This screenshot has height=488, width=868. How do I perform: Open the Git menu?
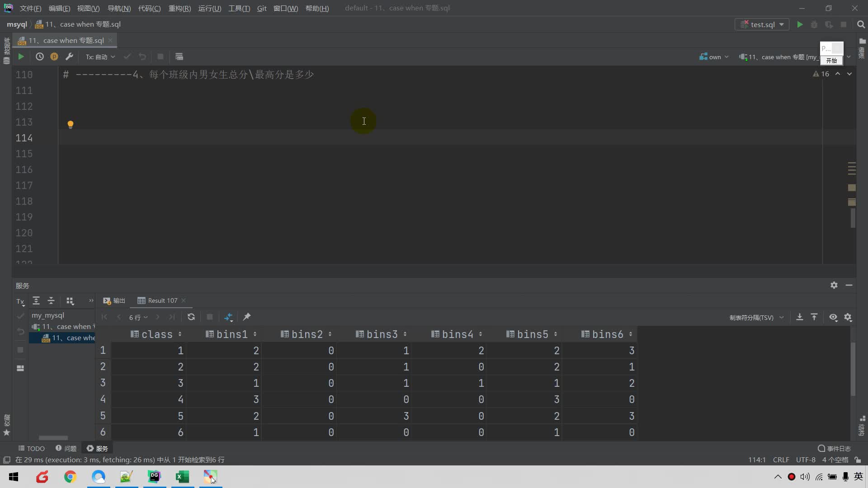[262, 8]
